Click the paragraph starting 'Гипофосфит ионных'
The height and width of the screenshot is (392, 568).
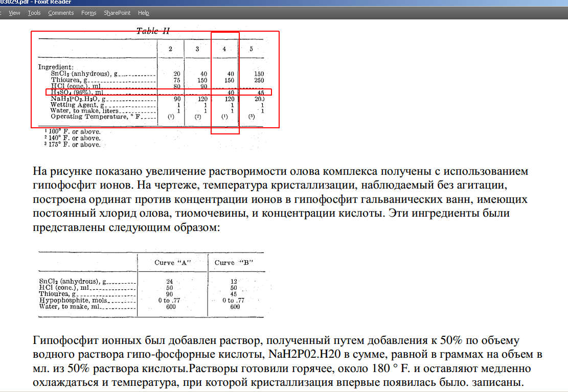pyautogui.click(x=287, y=361)
